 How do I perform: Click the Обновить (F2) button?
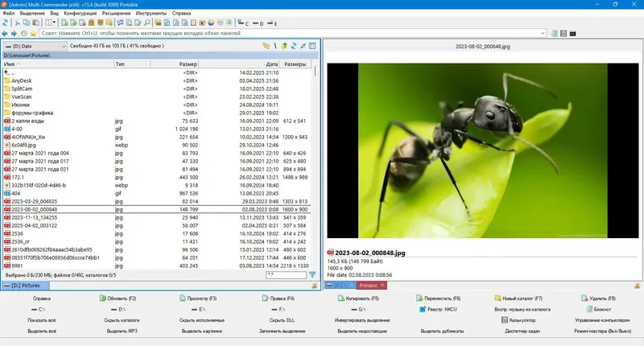click(118, 299)
